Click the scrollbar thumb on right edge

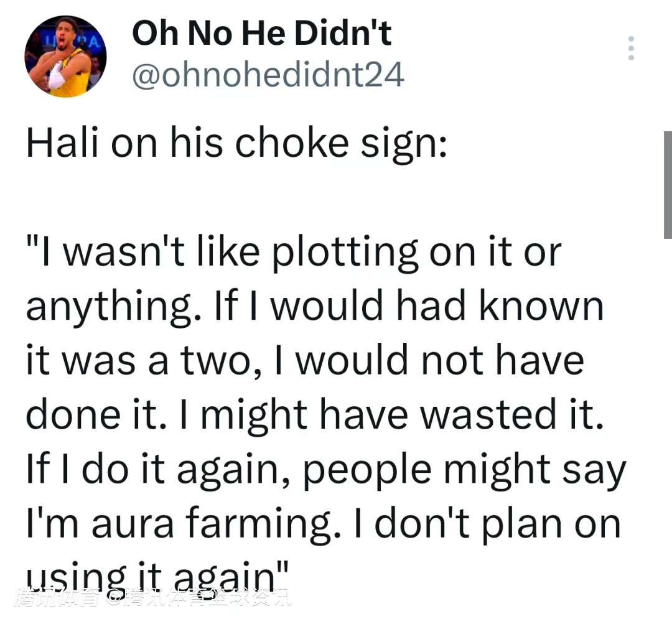[668, 185]
